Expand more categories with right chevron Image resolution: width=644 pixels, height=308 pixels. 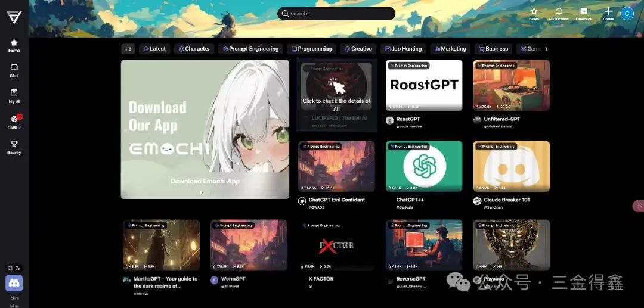pos(546,49)
